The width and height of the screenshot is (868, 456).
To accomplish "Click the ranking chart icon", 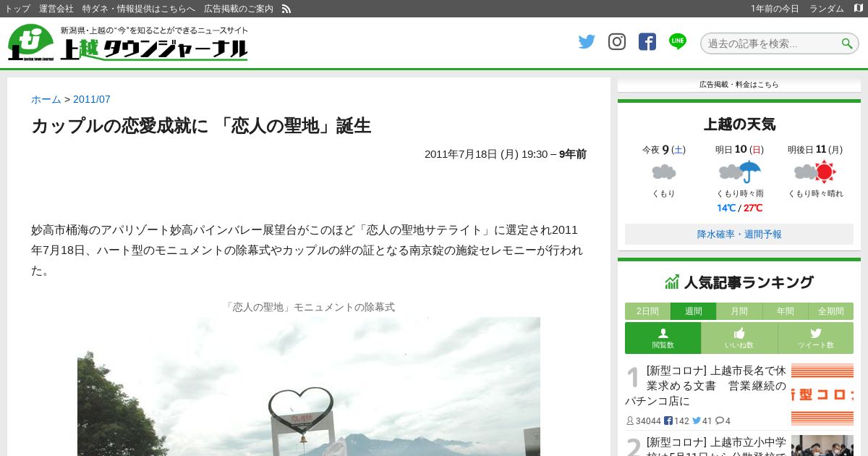I will tap(672, 282).
